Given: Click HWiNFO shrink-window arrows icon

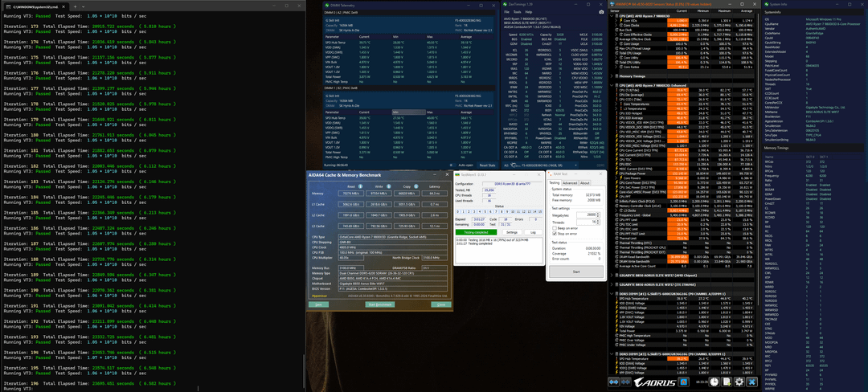Looking at the screenshot, I should [x=626, y=382].
